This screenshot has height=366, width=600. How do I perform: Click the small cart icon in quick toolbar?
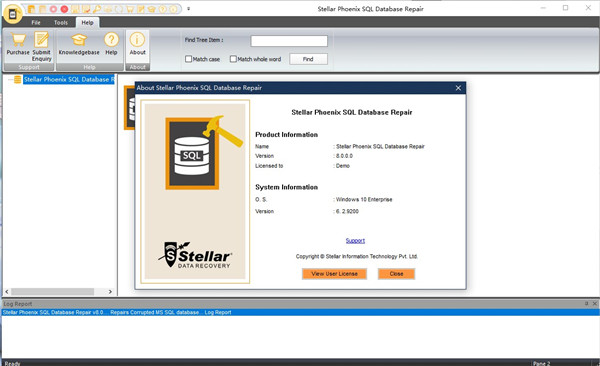pyautogui.click(x=130, y=9)
